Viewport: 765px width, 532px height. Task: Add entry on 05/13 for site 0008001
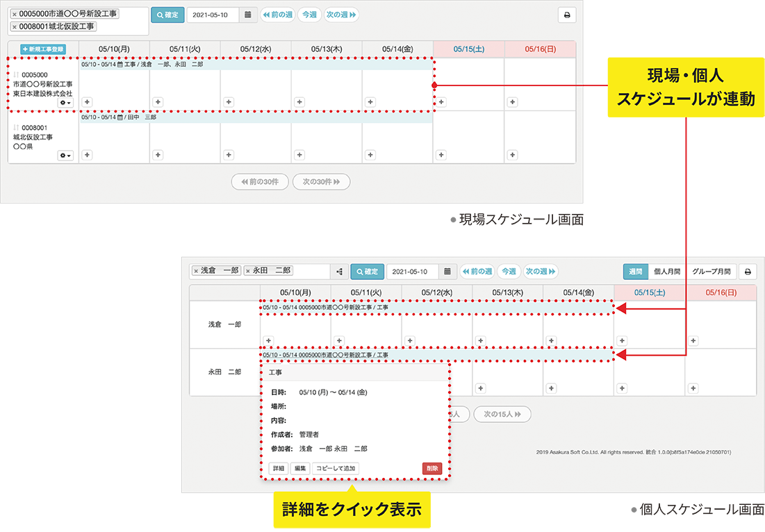point(299,155)
